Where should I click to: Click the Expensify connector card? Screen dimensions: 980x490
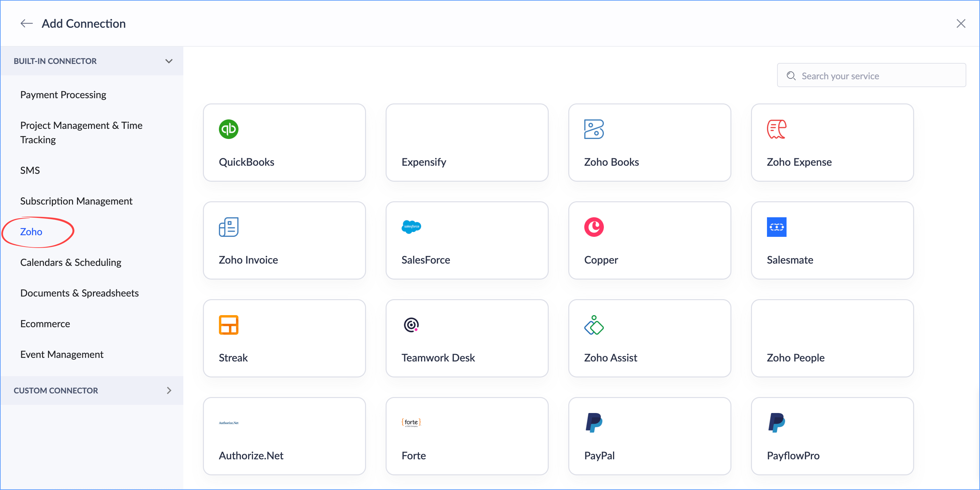coord(467,143)
